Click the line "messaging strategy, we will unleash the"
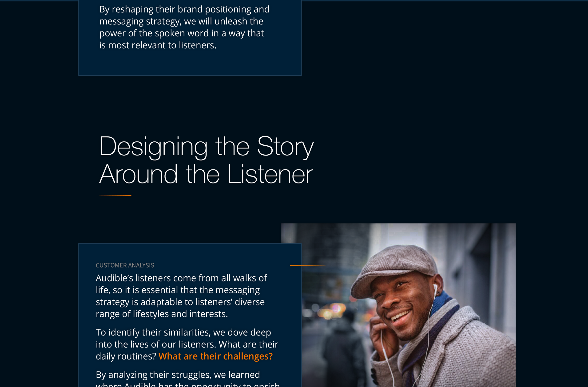The width and height of the screenshot is (588, 387). 181,21
